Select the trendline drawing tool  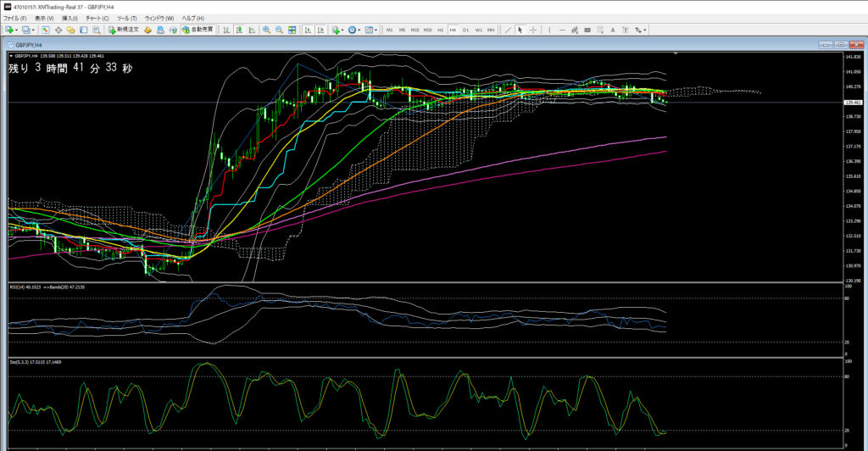tap(508, 30)
